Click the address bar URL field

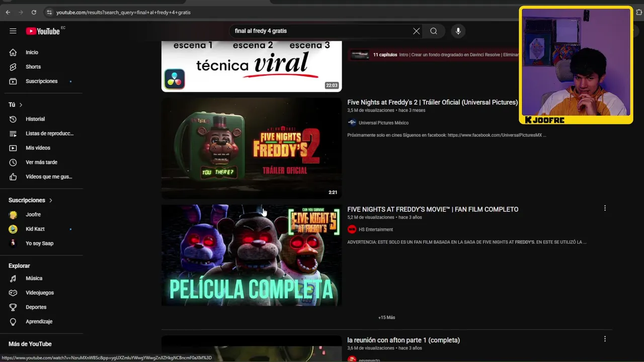(x=282, y=12)
